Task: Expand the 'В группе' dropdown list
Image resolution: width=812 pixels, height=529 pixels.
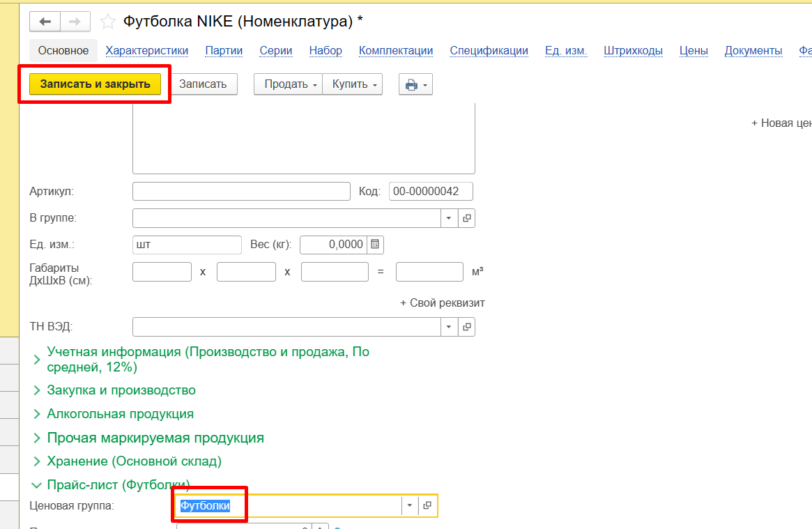Action: (x=450, y=218)
